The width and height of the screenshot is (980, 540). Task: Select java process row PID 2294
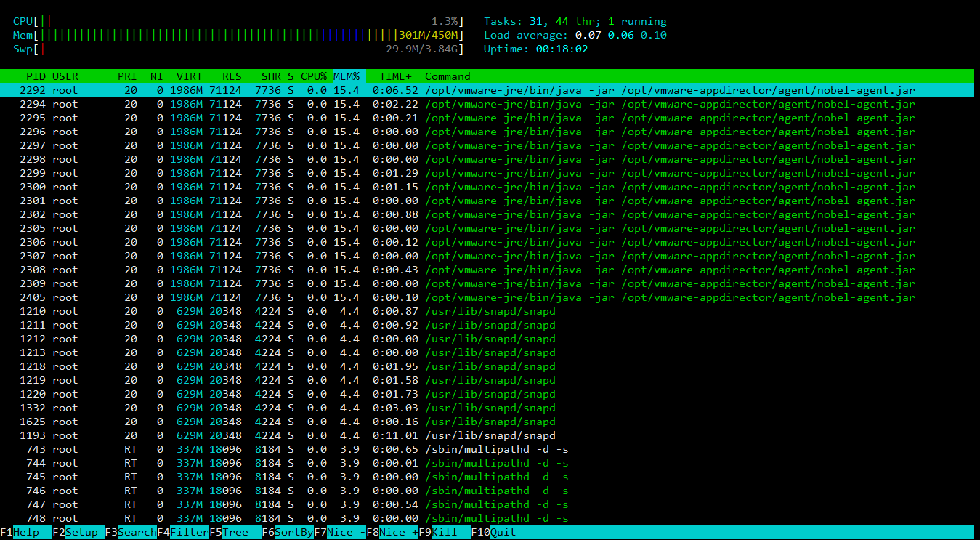pos(487,104)
